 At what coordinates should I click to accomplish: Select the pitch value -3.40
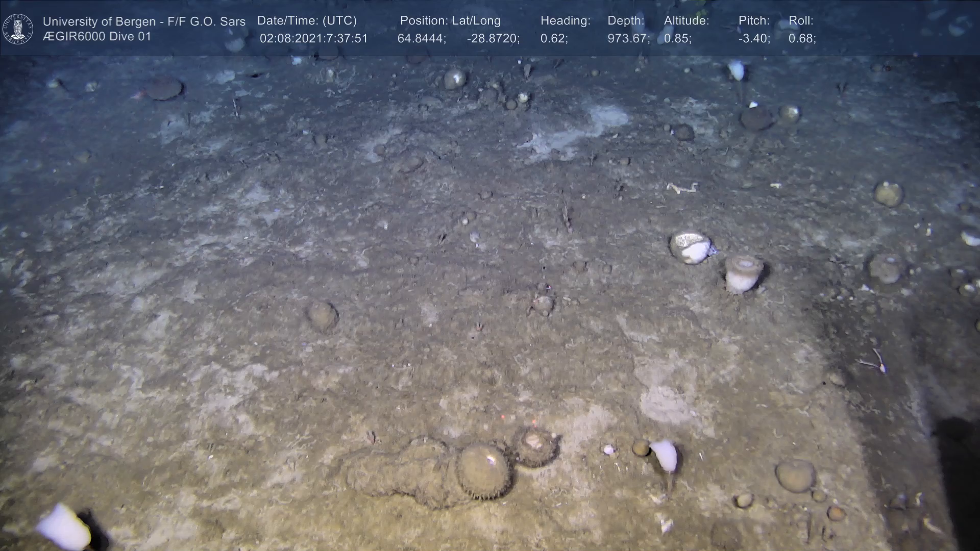pyautogui.click(x=754, y=39)
